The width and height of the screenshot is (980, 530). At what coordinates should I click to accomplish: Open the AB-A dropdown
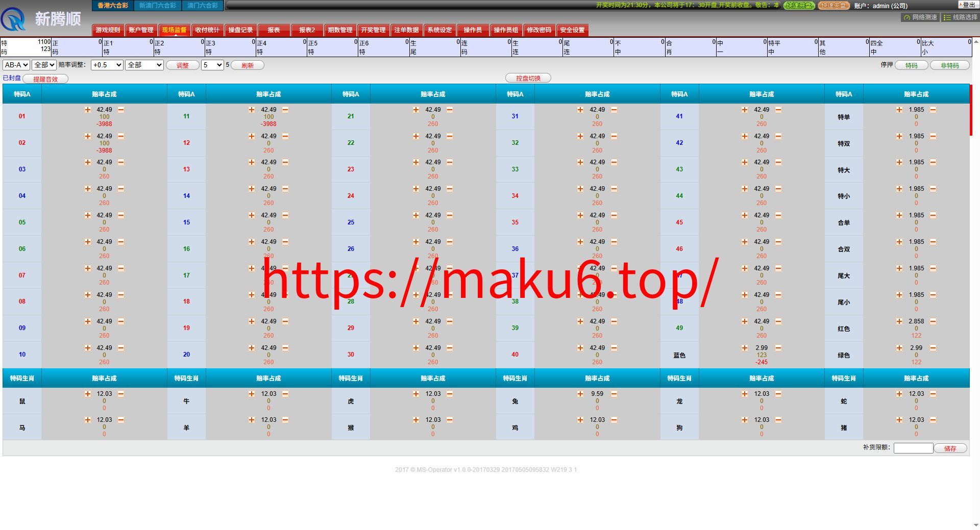[x=16, y=65]
